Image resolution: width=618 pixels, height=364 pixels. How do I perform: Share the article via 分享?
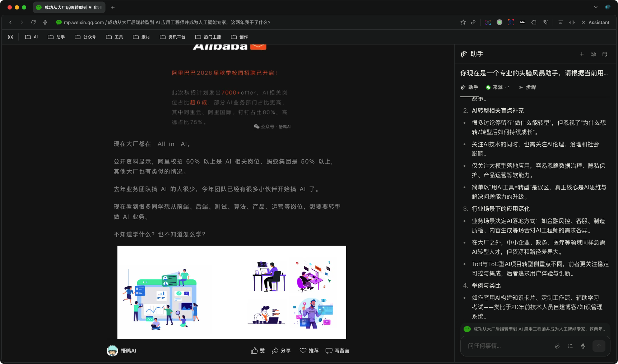pyautogui.click(x=281, y=351)
